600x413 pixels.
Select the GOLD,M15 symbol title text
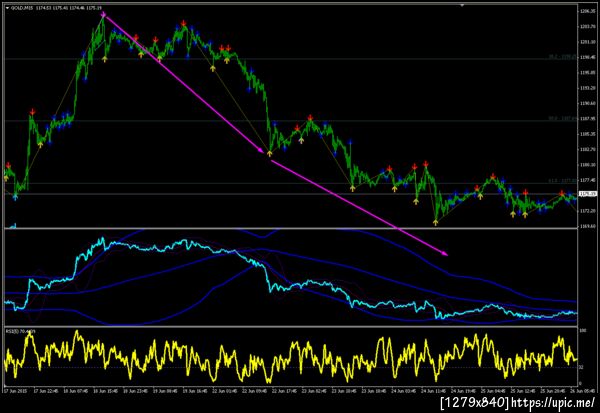(22, 8)
